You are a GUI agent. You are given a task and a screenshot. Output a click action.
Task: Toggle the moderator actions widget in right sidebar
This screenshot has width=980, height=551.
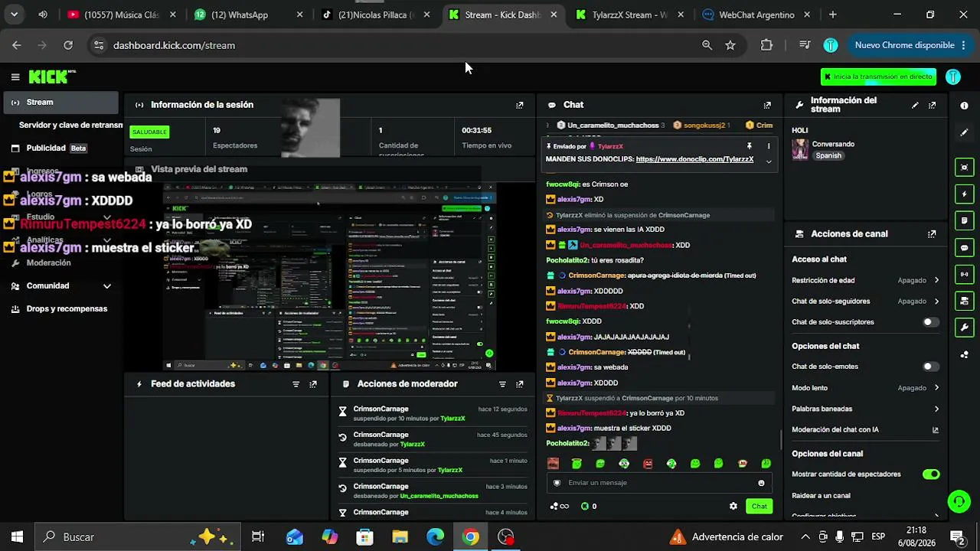(964, 221)
